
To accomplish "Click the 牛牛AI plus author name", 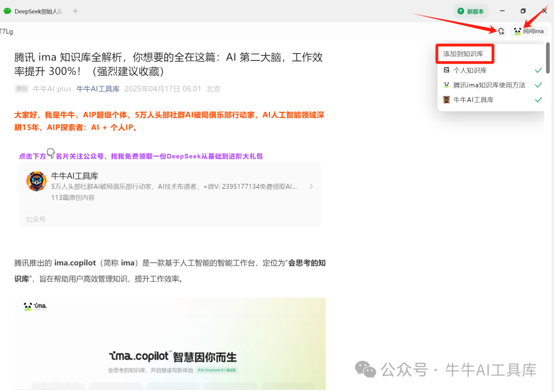I will tap(52, 89).
